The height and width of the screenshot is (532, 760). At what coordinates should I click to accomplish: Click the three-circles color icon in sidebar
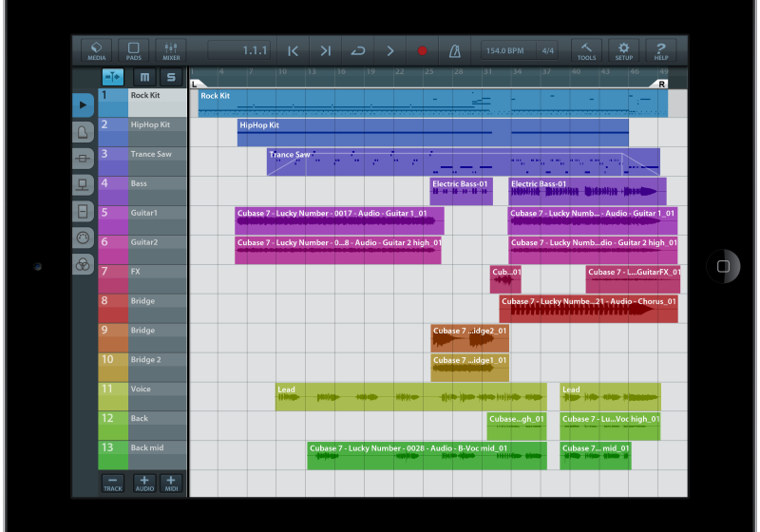pyautogui.click(x=84, y=265)
